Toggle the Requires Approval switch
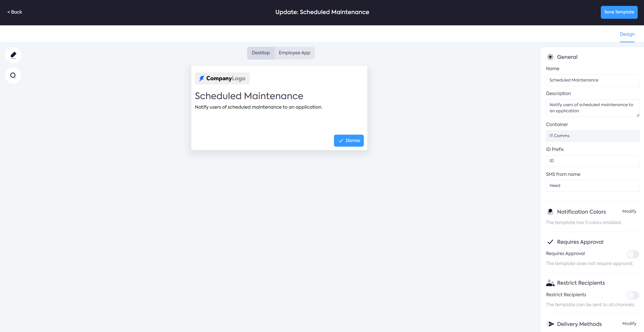Image resolution: width=644 pixels, height=332 pixels. 632,254
